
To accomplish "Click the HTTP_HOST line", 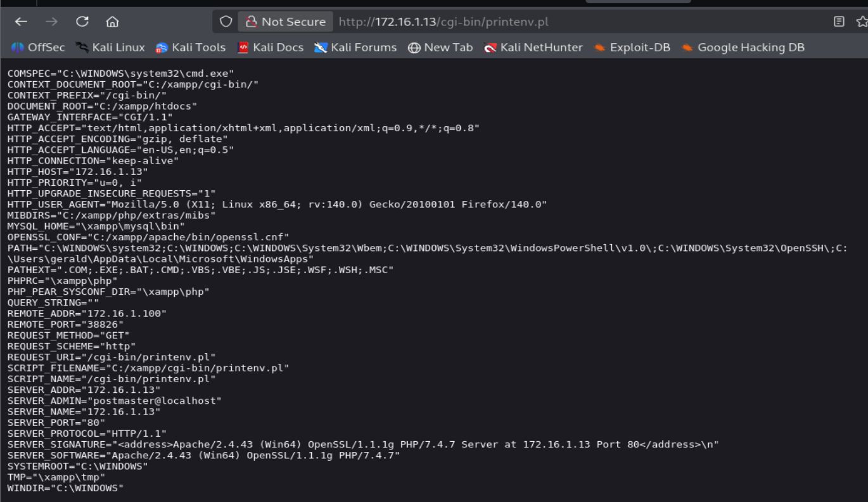I will coord(78,171).
